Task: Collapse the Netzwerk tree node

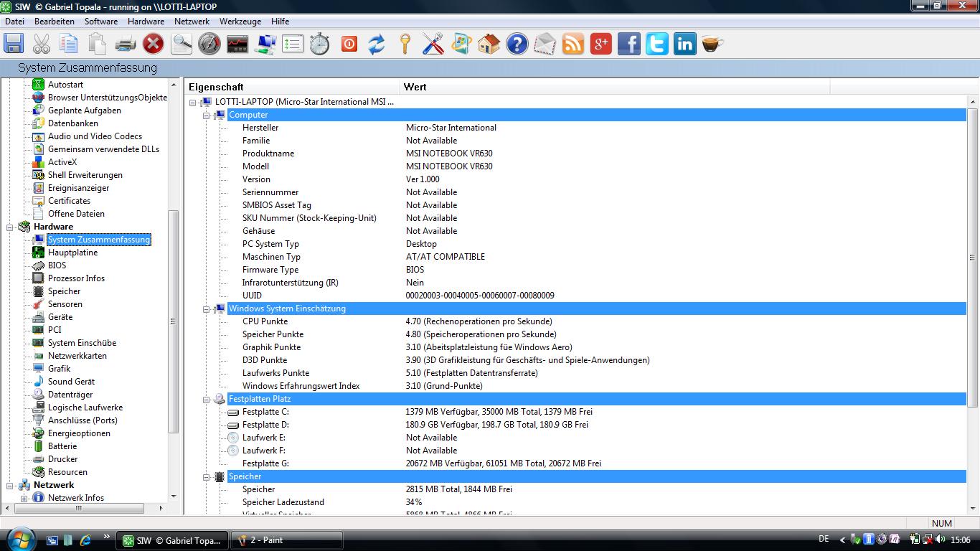Action: 10,485
